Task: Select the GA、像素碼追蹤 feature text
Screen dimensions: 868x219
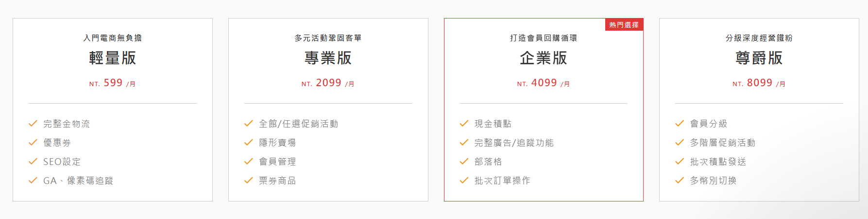Action: pyautogui.click(x=78, y=181)
